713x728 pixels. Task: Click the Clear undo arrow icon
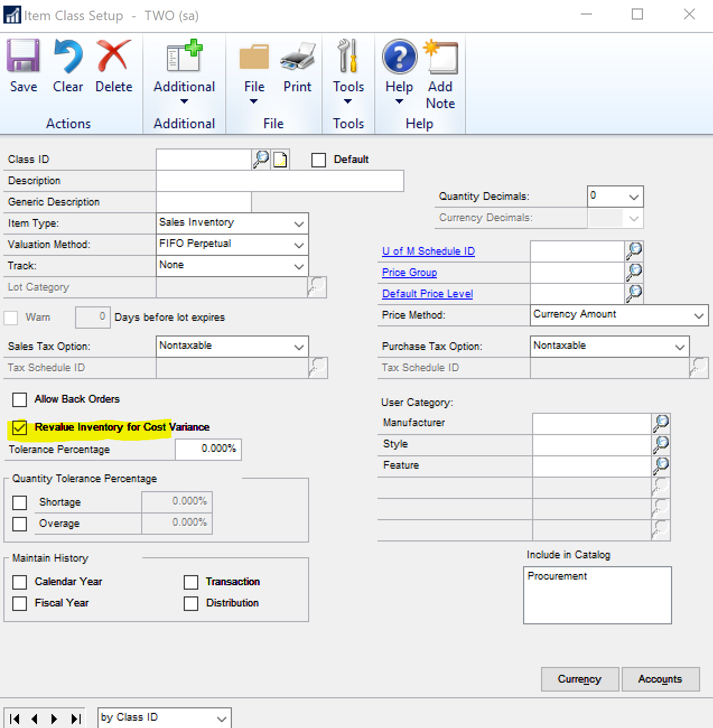coord(68,56)
